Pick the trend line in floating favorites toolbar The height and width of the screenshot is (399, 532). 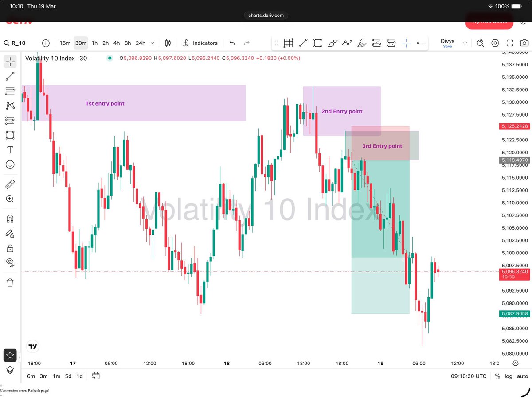[303, 43]
